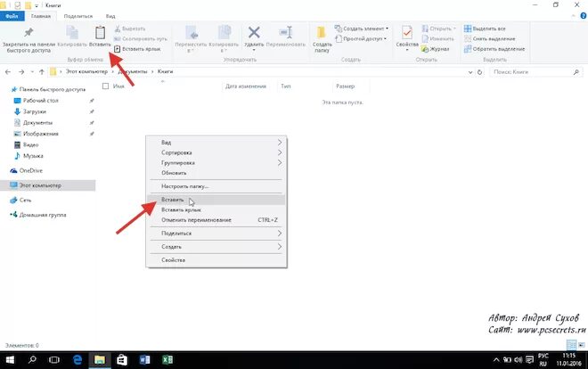Toggle the select-all checkbox in header
Image resolution: width=588 pixels, height=369 pixels.
[x=105, y=86]
